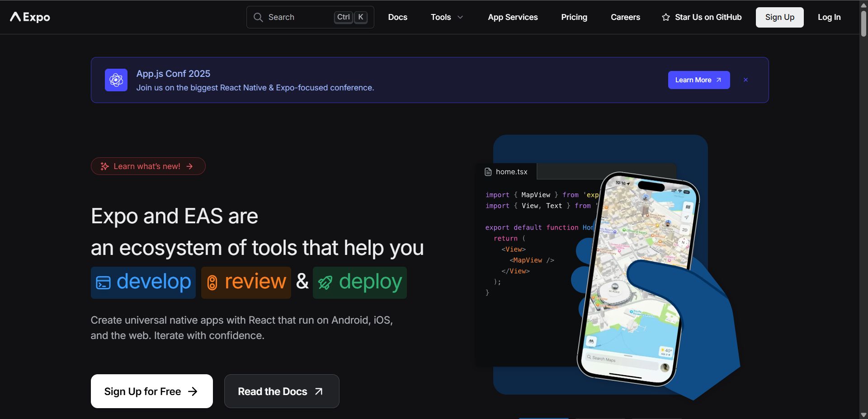Click the sparkle icon in Learn what's new
Viewport: 868px width, 419px height.
coord(105,166)
